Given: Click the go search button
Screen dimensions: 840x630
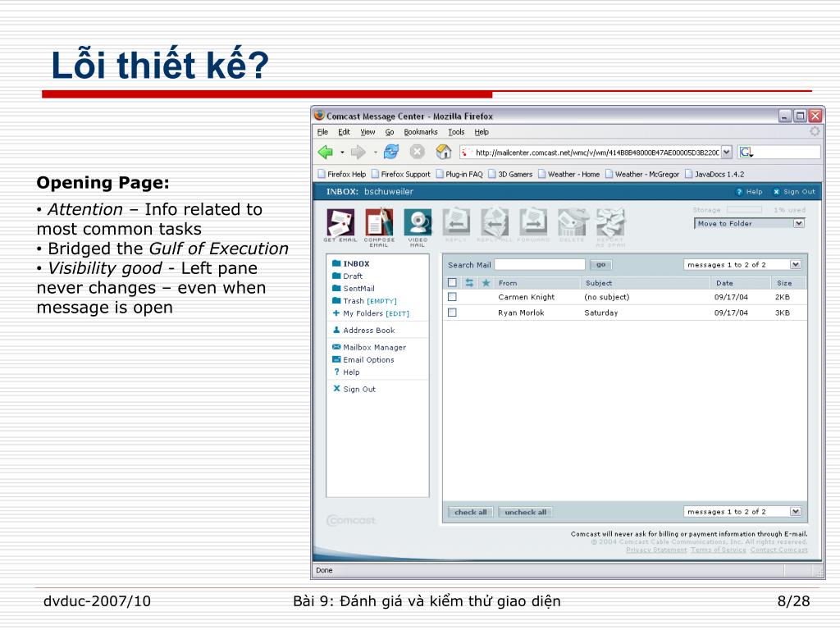Looking at the screenshot, I should point(600,265).
